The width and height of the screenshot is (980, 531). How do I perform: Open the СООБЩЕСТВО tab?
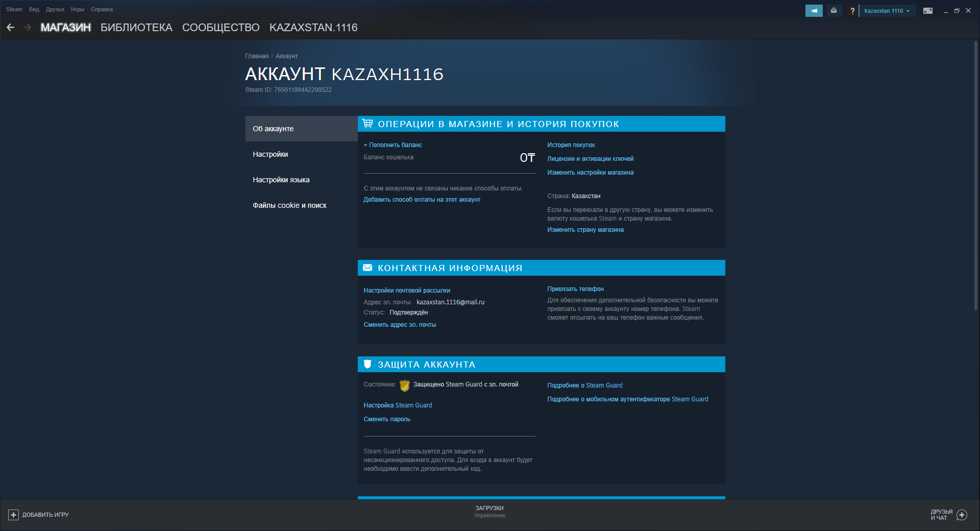click(220, 28)
